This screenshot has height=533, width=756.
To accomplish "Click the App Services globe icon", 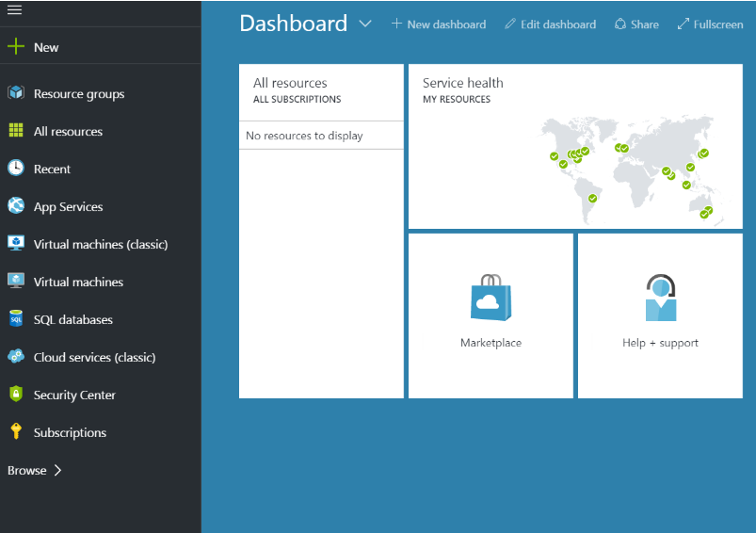I will pos(16,205).
